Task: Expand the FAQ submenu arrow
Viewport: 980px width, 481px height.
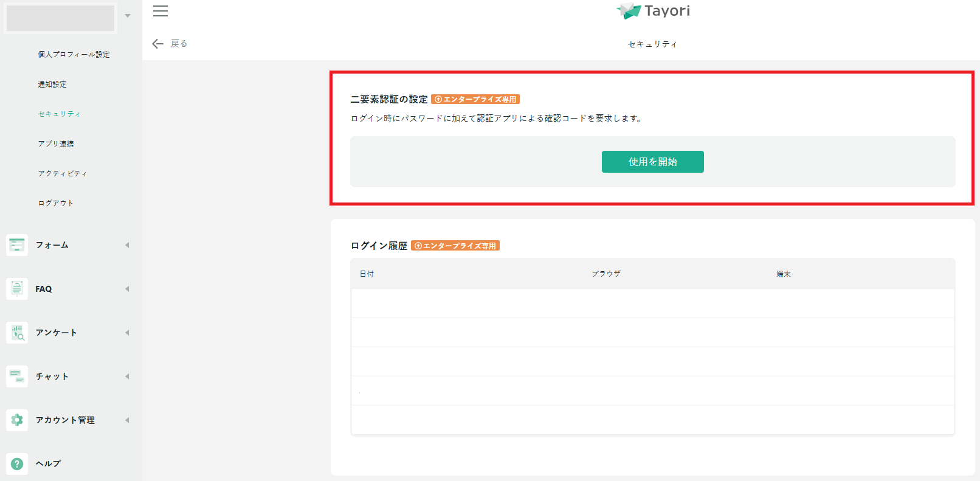Action: [x=127, y=289]
